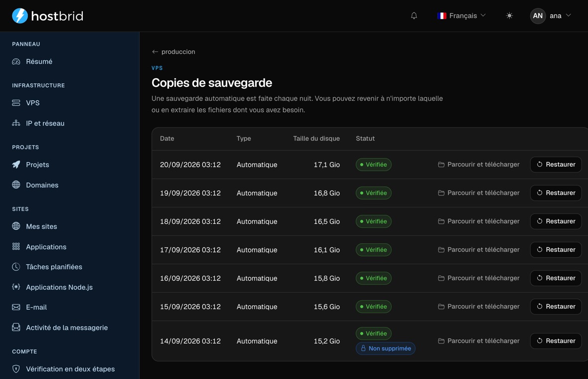Browse and download the 20/09/2026 backup

479,165
